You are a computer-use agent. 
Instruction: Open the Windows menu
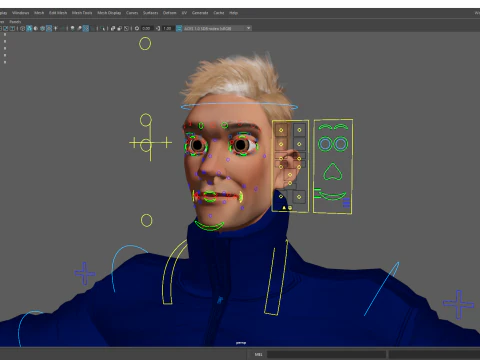[x=20, y=13]
